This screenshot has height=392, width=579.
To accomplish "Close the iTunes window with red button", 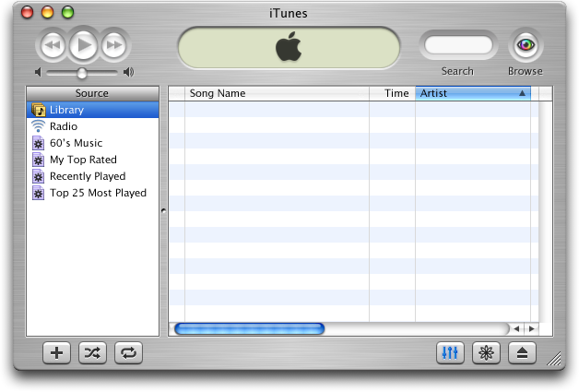I will [x=27, y=12].
